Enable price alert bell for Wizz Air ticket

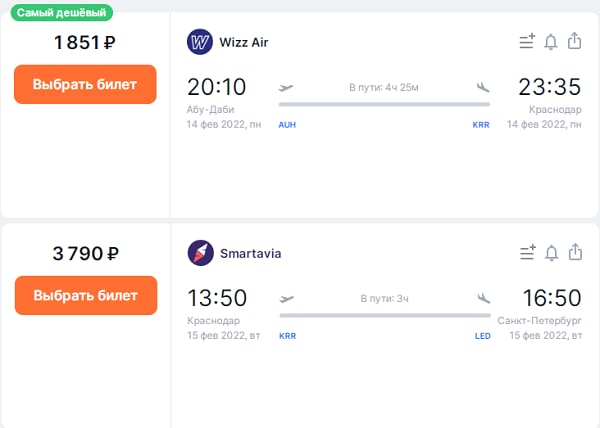click(x=551, y=42)
